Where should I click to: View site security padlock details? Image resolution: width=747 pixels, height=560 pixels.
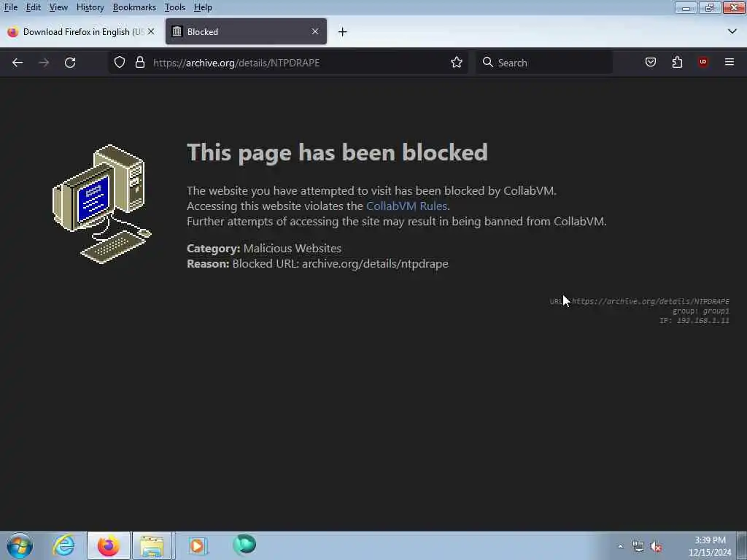139,63
